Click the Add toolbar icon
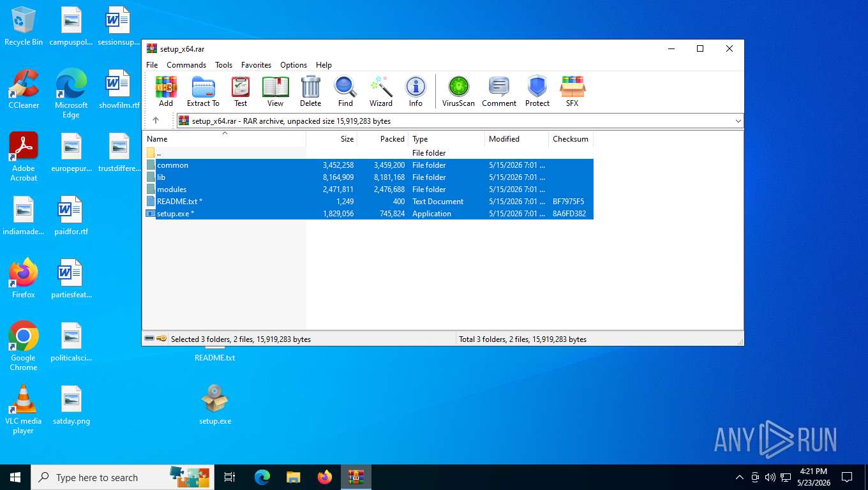Screen dimensions: 868x490 coord(166,91)
